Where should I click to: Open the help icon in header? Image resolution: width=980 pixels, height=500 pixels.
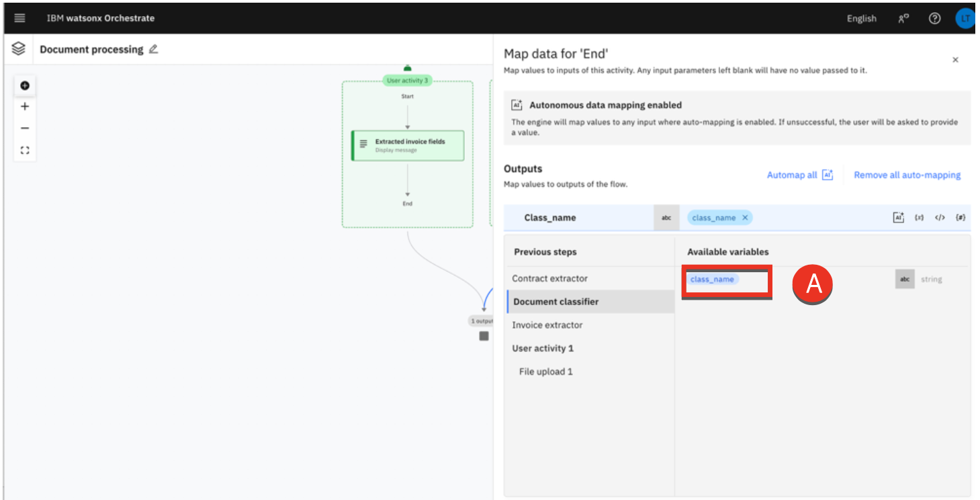pos(934,19)
